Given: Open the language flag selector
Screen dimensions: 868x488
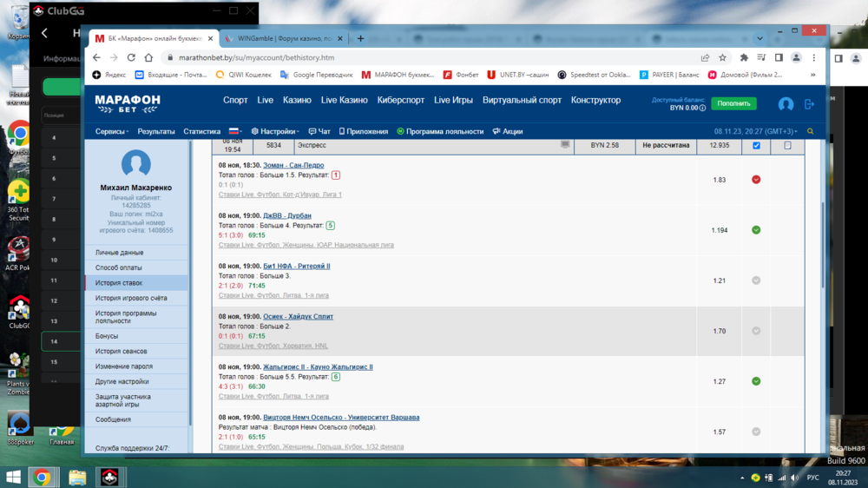Looking at the screenshot, I should pos(235,132).
